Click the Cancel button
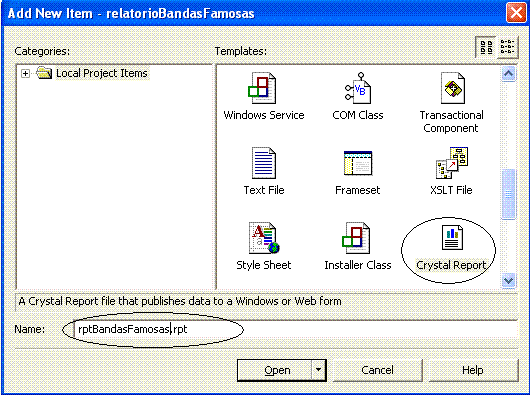The height and width of the screenshot is (395, 530). coord(377,370)
